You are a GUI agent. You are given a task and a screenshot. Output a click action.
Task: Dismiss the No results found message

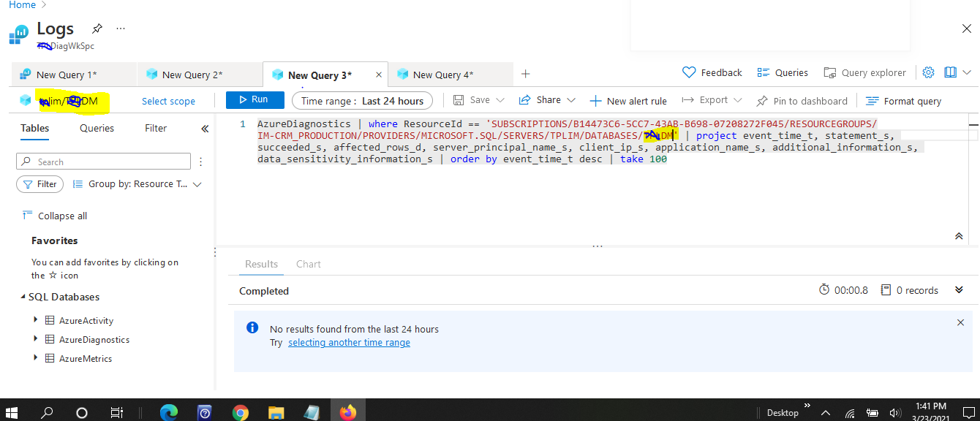(x=960, y=322)
